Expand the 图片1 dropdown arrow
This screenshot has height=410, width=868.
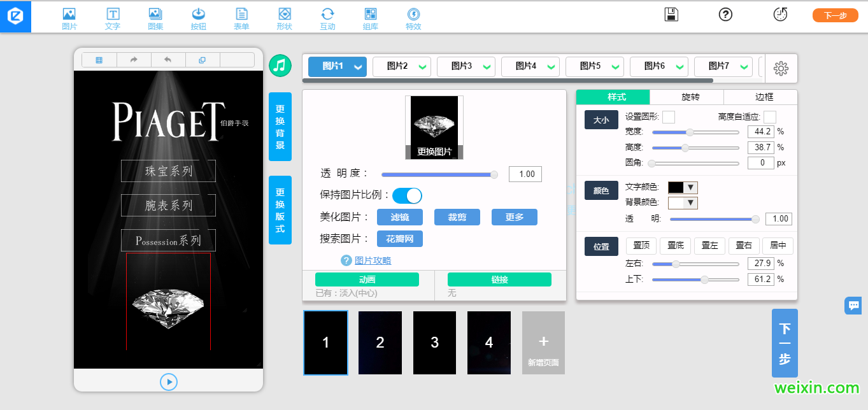(x=359, y=67)
